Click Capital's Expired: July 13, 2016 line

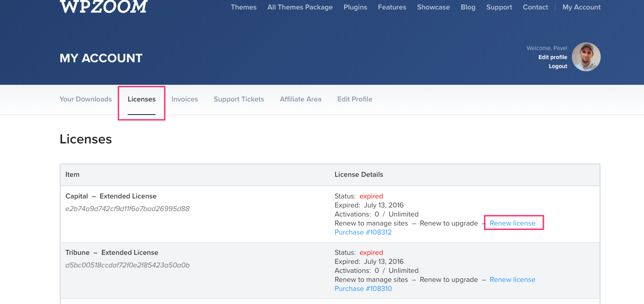pyautogui.click(x=369, y=205)
